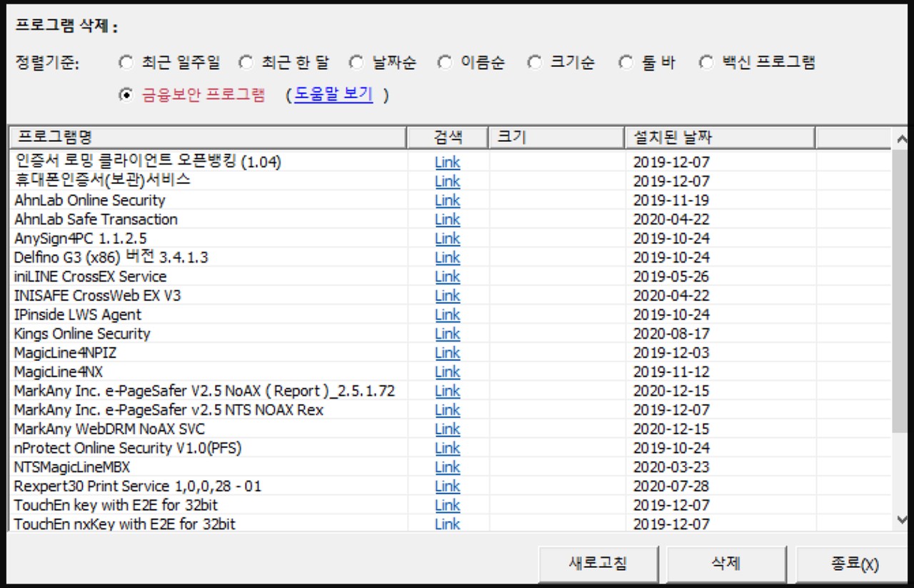
Task: Click the vertical scrollbar thumb
Action: [x=901, y=290]
